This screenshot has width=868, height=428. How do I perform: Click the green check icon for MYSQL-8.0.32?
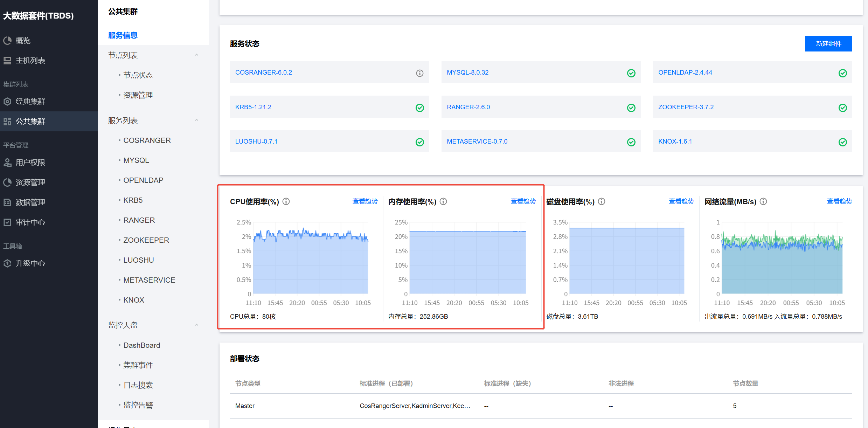631,73
